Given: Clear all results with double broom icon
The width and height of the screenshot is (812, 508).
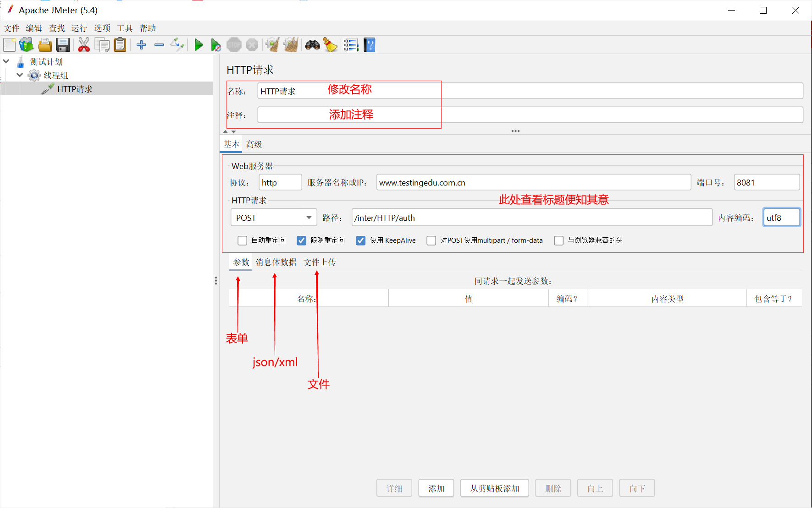Looking at the screenshot, I should (291, 45).
